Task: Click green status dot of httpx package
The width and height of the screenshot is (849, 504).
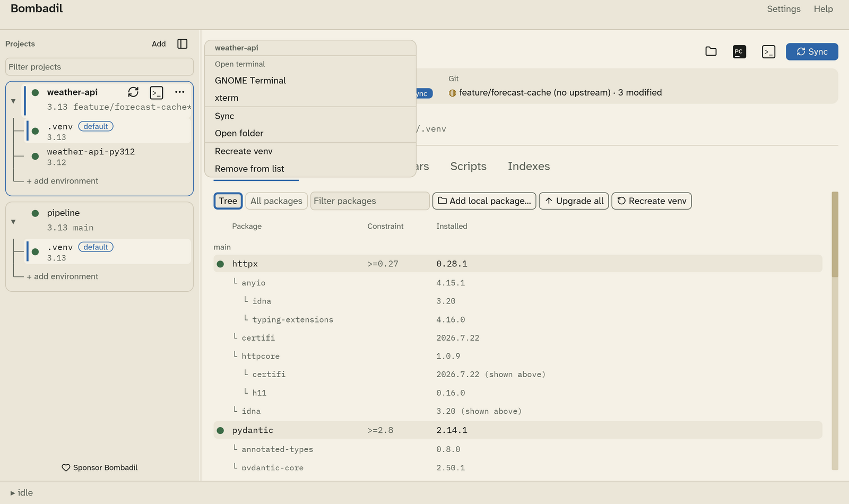Action: 220,264
